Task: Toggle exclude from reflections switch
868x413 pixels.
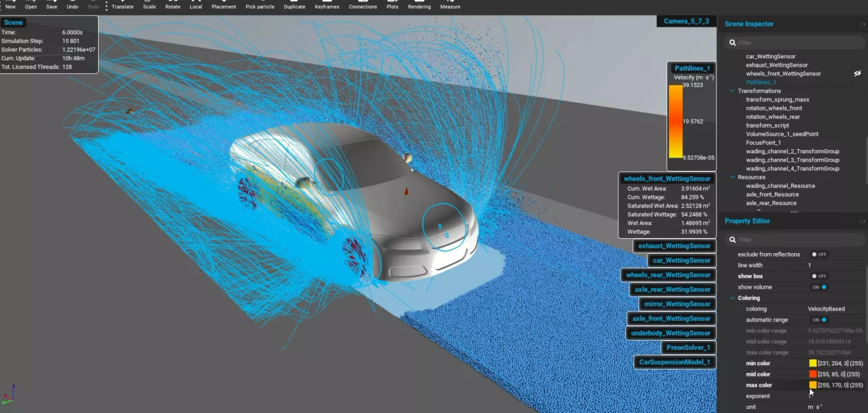Action: pos(818,254)
